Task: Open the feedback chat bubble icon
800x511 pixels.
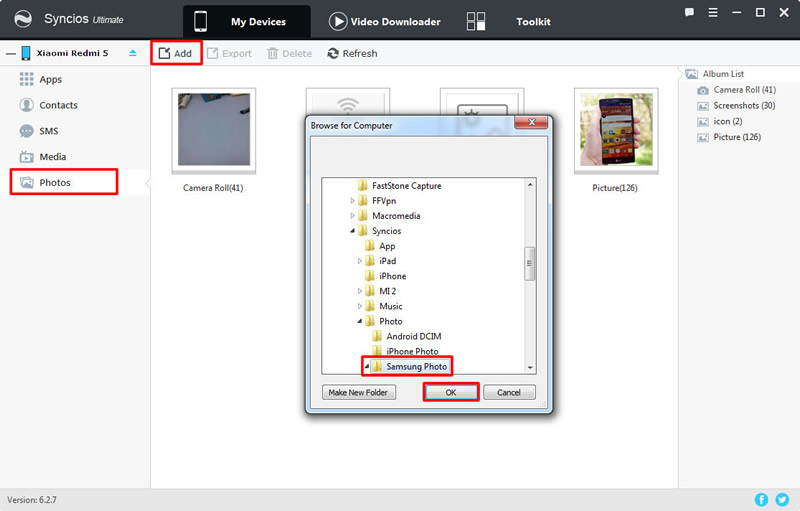Action: (689, 12)
